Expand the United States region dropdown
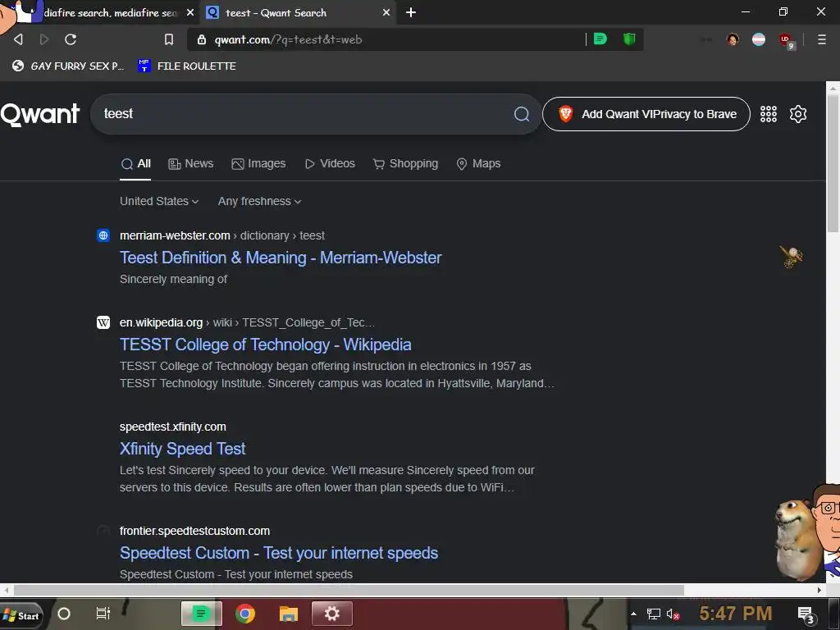Screen dimensions: 840x630 pos(159,202)
